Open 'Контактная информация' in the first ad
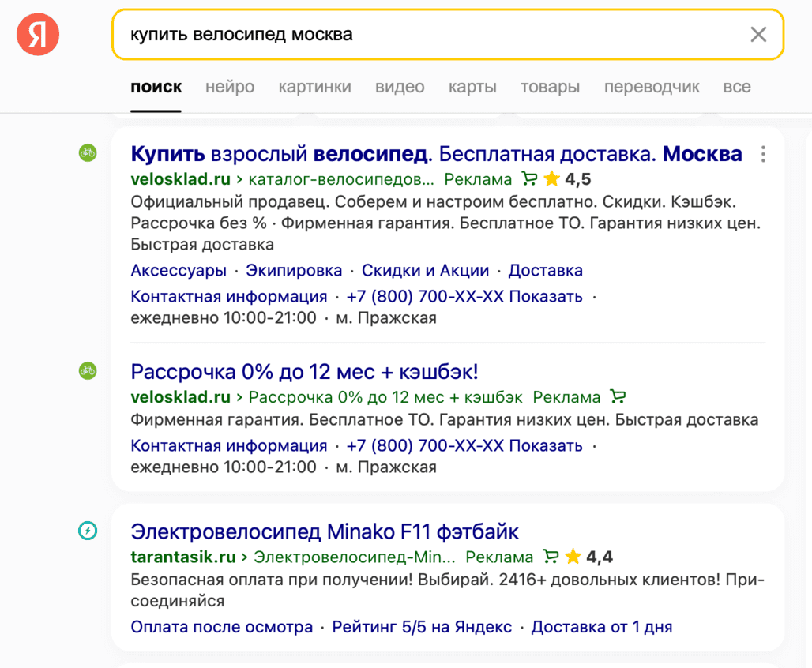This screenshot has width=812, height=668. 229,296
